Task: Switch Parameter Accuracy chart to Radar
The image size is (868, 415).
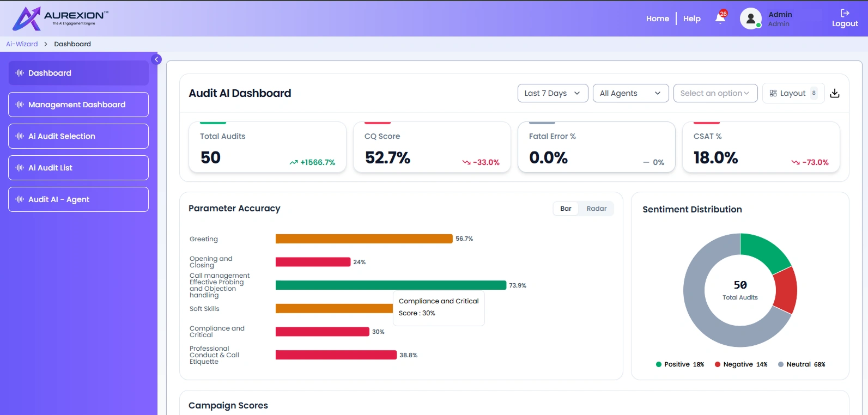Action: [x=596, y=209]
